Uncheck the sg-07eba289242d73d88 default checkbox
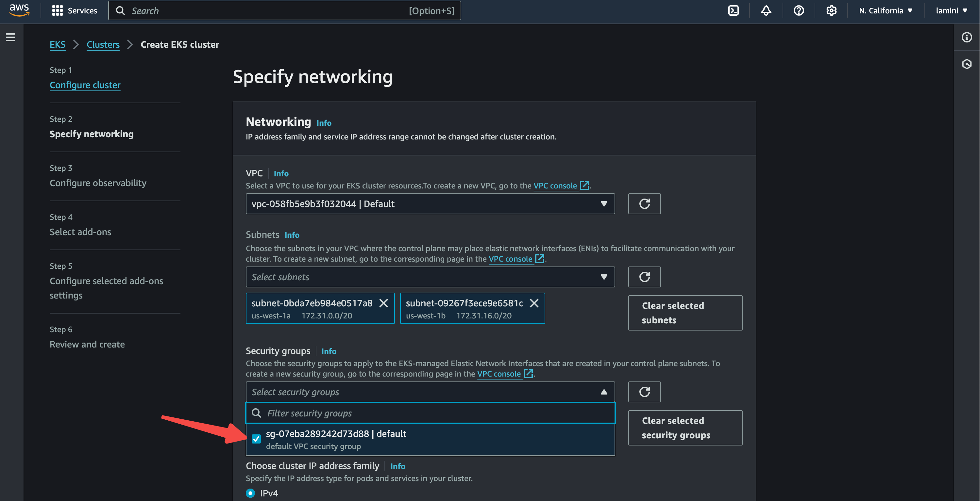 [256, 439]
